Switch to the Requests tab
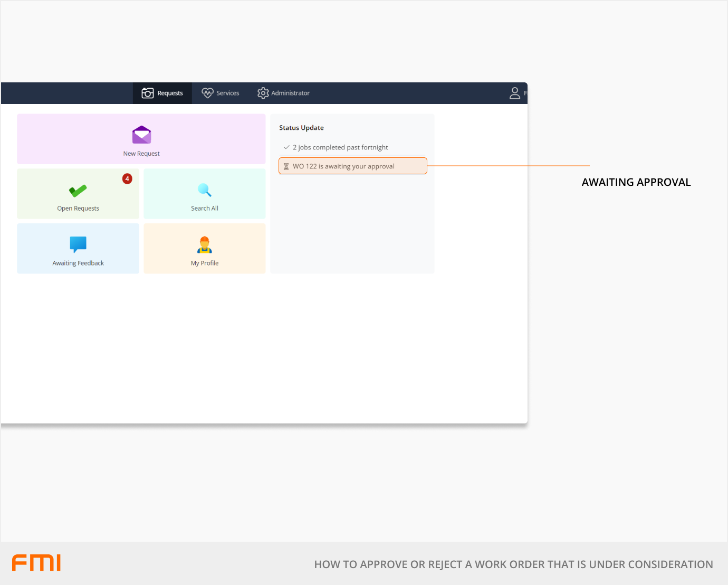 (162, 93)
